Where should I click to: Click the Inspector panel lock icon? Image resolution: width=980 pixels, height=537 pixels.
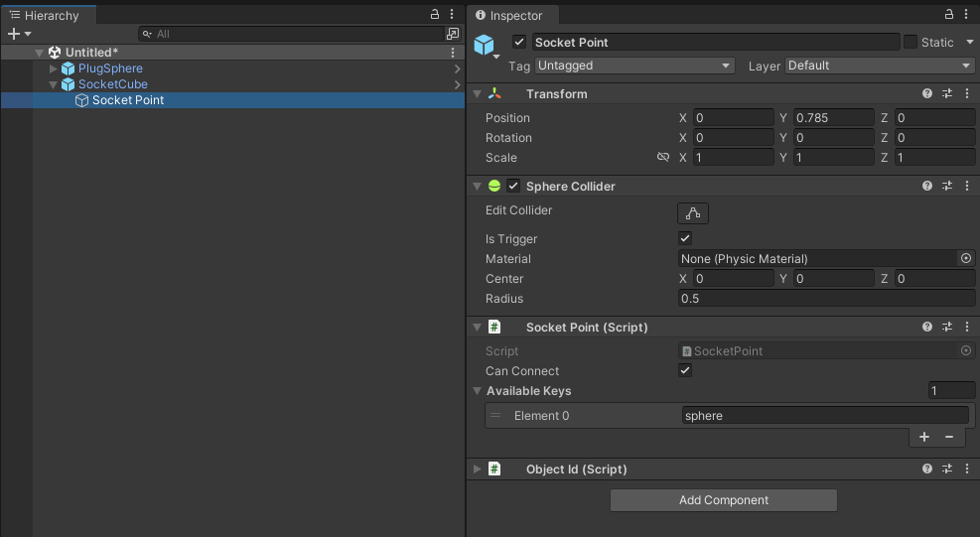(x=949, y=14)
